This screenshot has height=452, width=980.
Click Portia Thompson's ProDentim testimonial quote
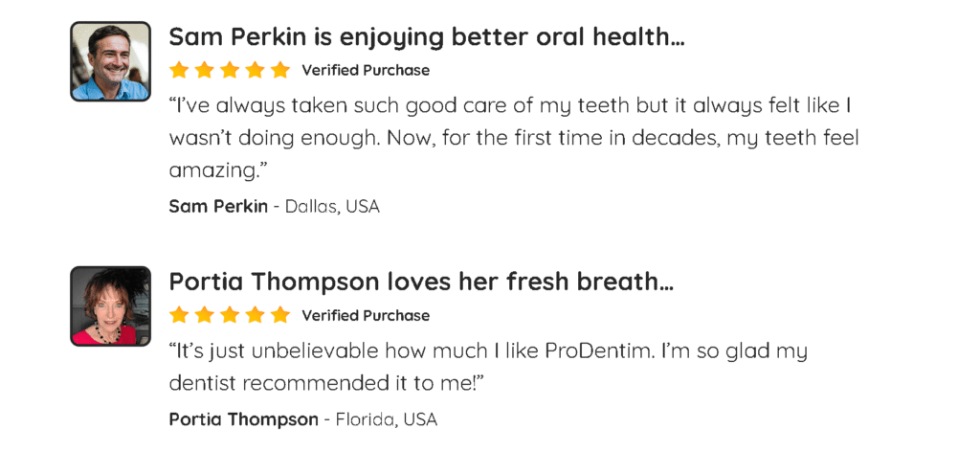coord(488,367)
